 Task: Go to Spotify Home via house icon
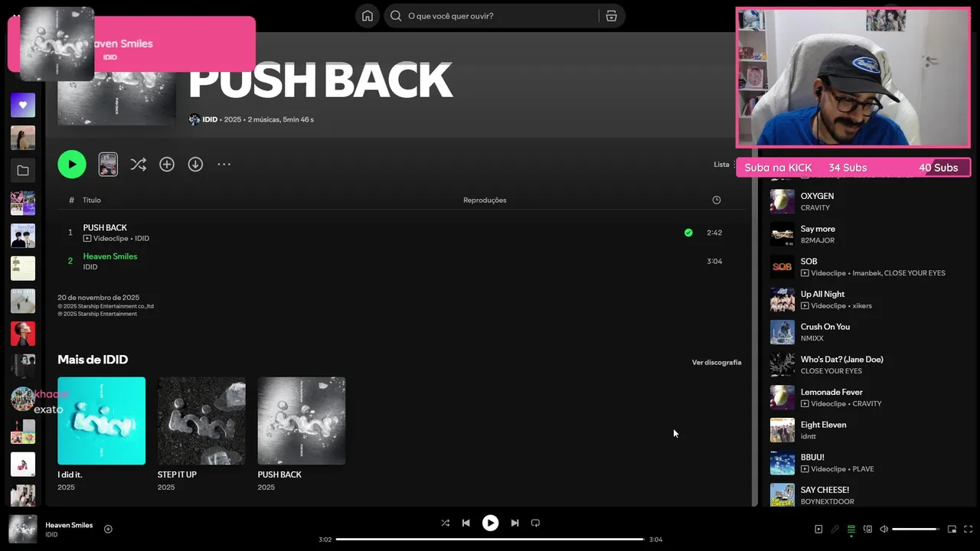367,16
